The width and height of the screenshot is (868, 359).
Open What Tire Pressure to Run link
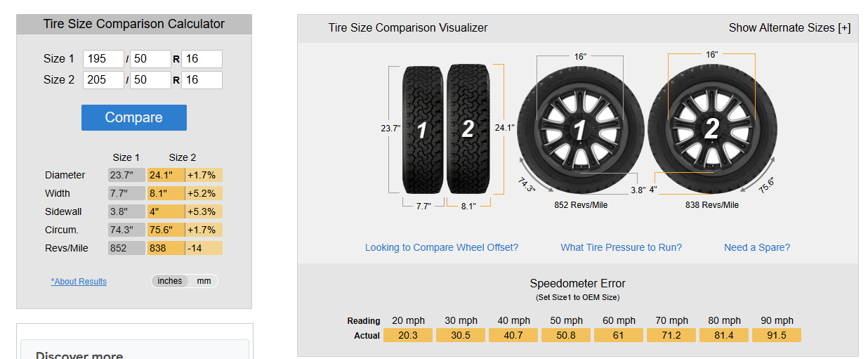(x=621, y=247)
